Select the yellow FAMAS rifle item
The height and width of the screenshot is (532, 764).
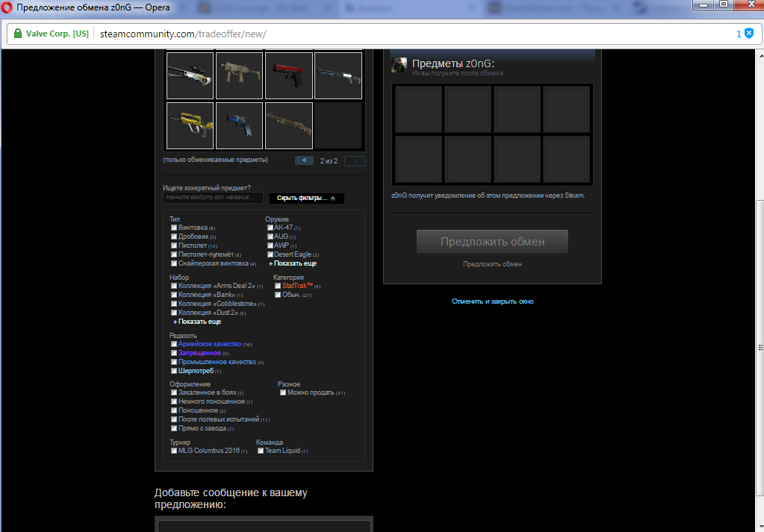pyautogui.click(x=190, y=125)
